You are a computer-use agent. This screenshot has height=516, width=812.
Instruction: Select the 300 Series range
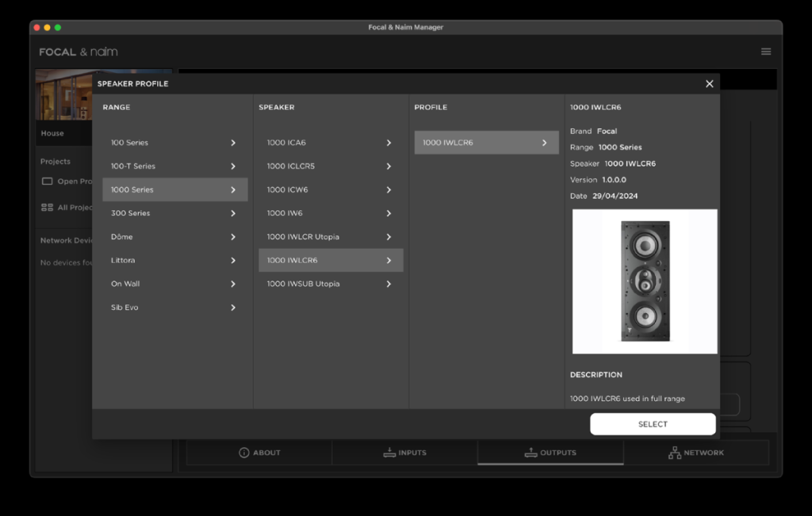pos(175,213)
